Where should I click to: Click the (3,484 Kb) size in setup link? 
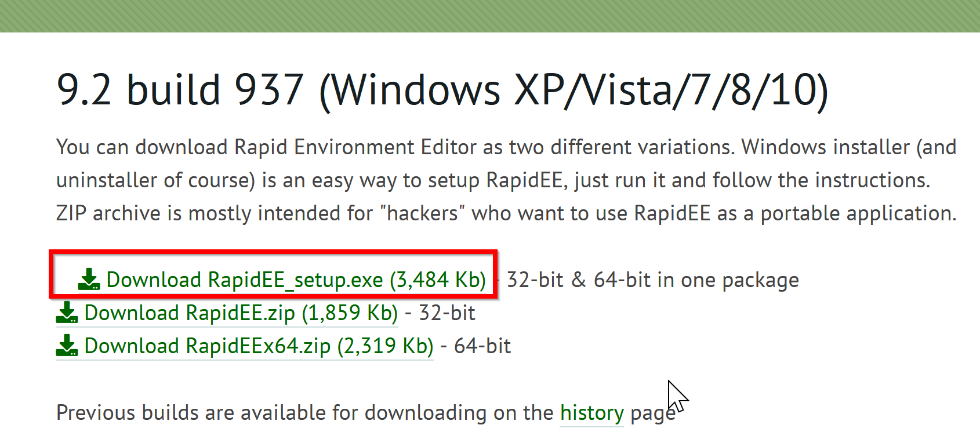[438, 280]
